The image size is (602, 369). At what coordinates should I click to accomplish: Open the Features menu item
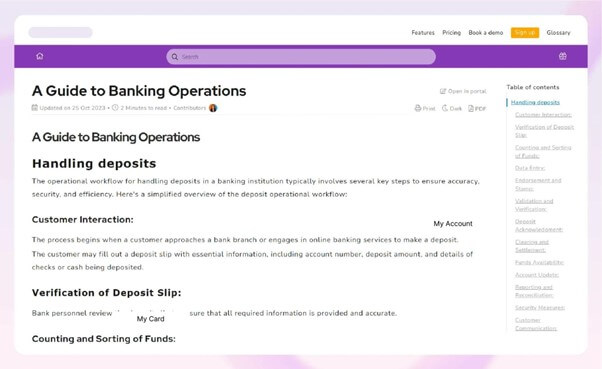423,33
